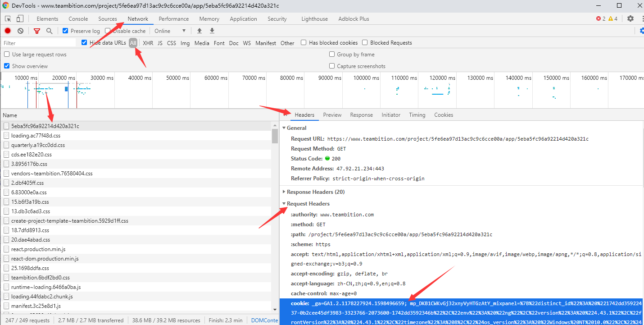
Task: Collapse the General section
Action: point(296,128)
